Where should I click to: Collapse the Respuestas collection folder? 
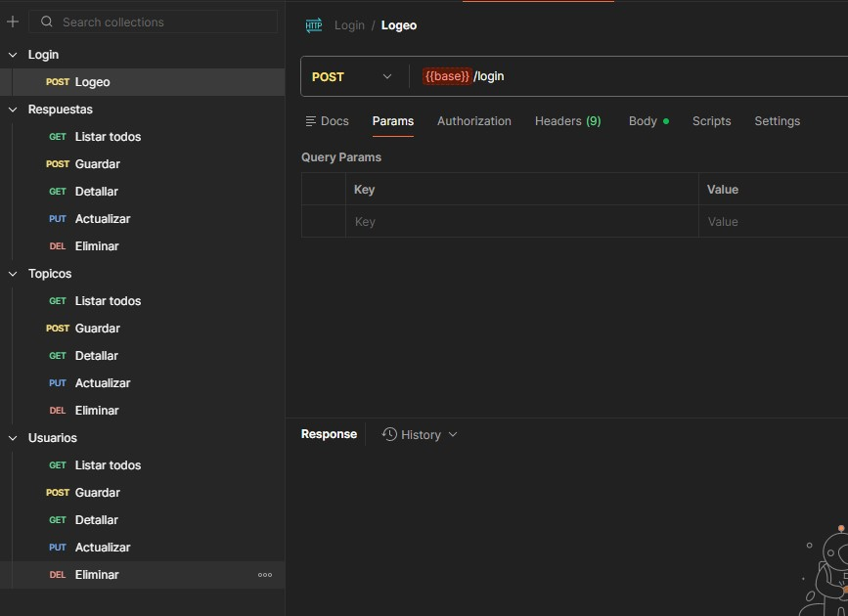click(x=13, y=110)
